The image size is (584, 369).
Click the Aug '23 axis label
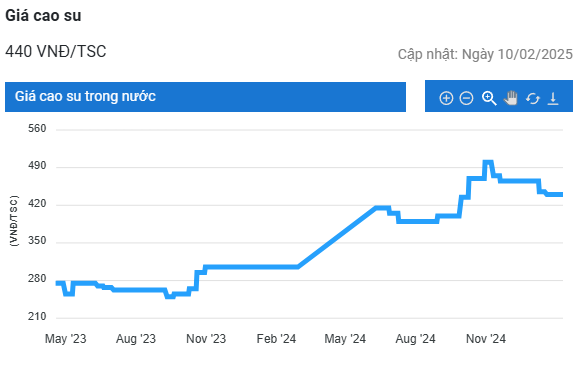[x=136, y=339]
